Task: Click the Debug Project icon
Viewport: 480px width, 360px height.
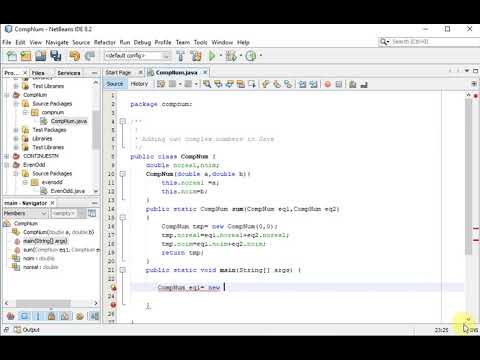Action: 231,56
